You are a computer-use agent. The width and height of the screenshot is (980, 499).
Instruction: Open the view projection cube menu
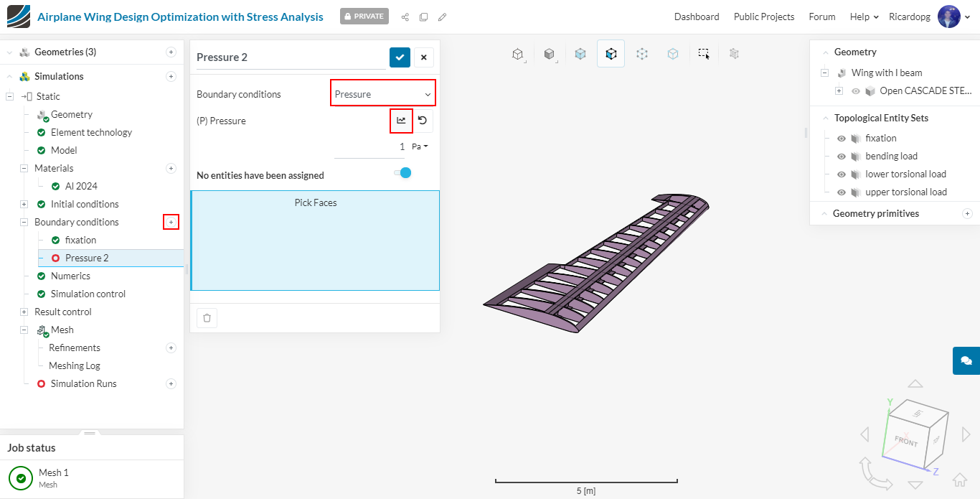517,54
